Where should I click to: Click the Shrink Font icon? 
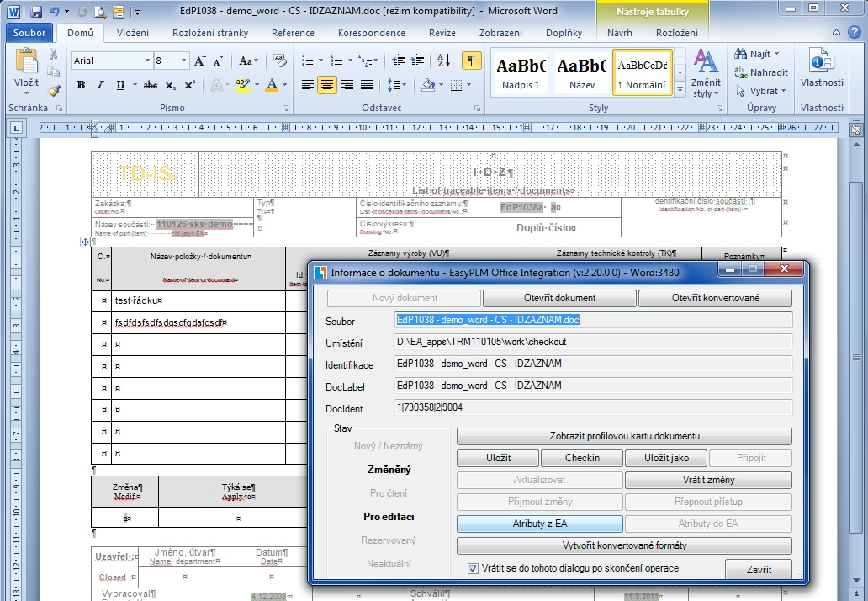219,61
